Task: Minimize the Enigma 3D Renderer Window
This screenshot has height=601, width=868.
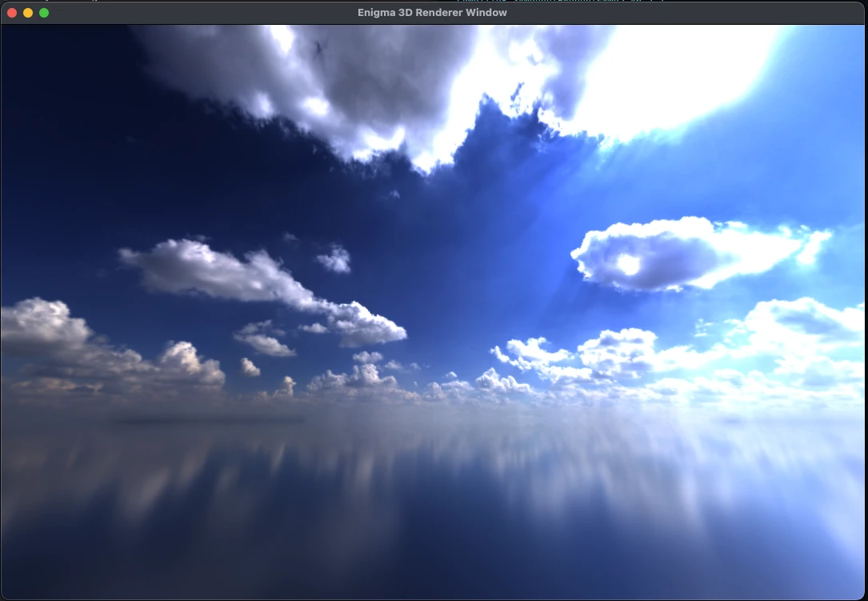Action: pos(28,13)
